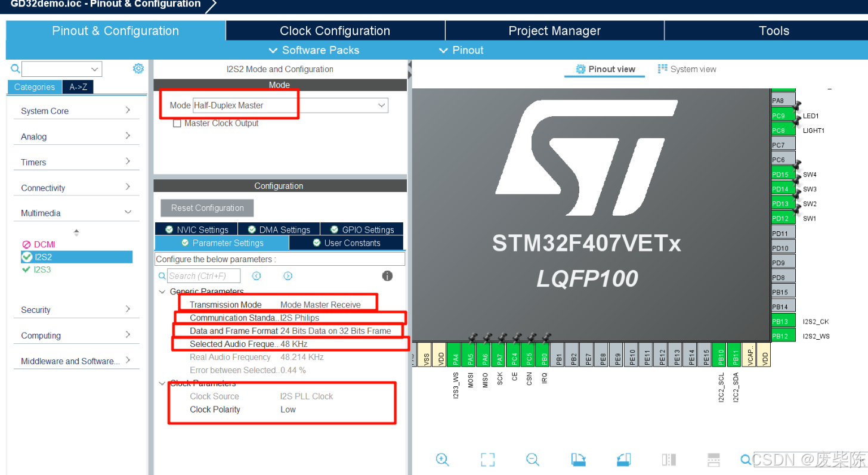Image resolution: width=868 pixels, height=475 pixels.
Task: Click pin PC9 labeled LED1
Action: pyautogui.click(x=783, y=116)
